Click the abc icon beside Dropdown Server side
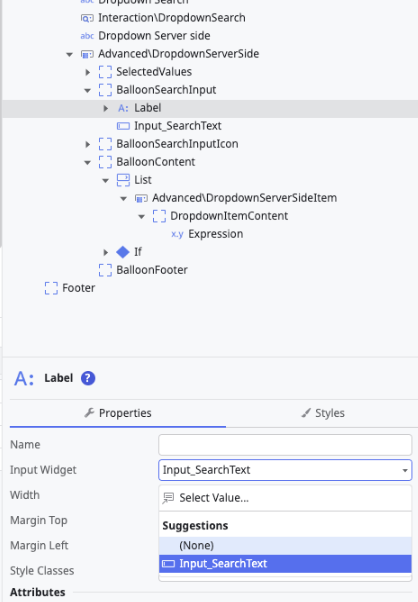Image resolution: width=418 pixels, height=602 pixels. click(87, 36)
